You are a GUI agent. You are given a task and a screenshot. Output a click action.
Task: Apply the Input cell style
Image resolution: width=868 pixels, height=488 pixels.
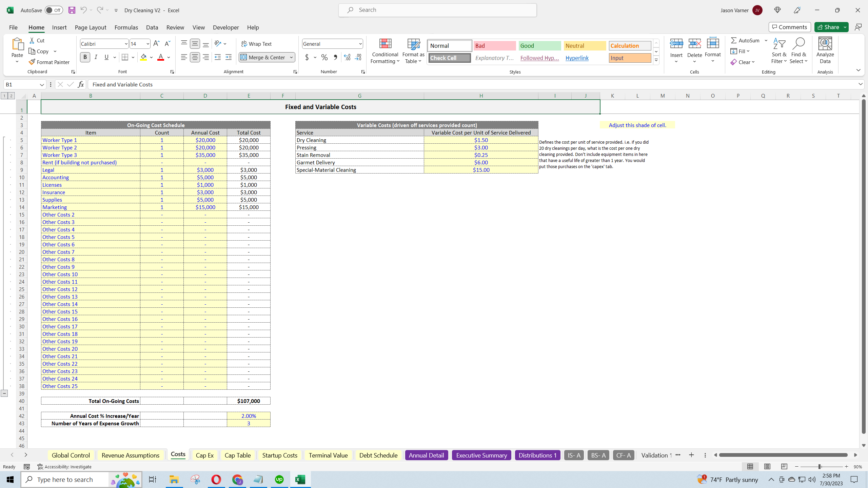pyautogui.click(x=629, y=58)
